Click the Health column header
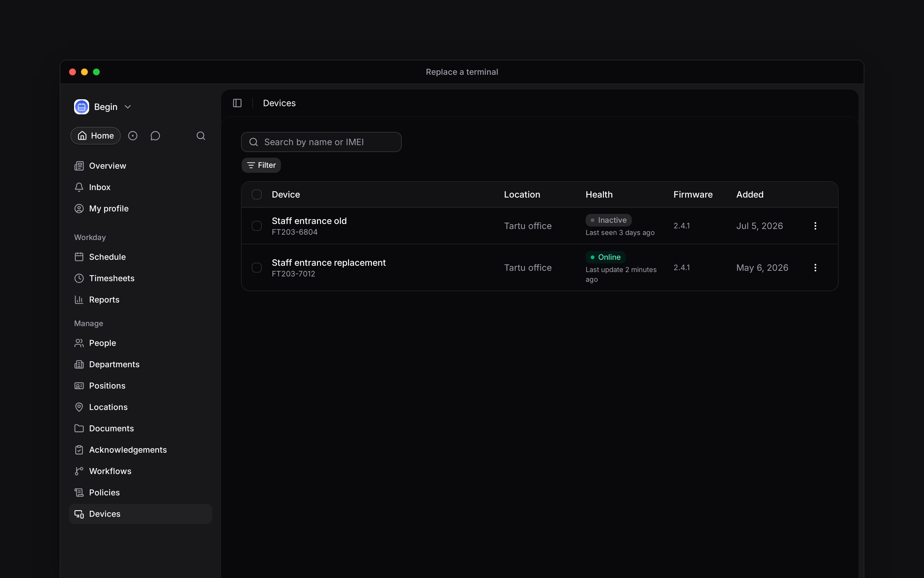 [599, 194]
